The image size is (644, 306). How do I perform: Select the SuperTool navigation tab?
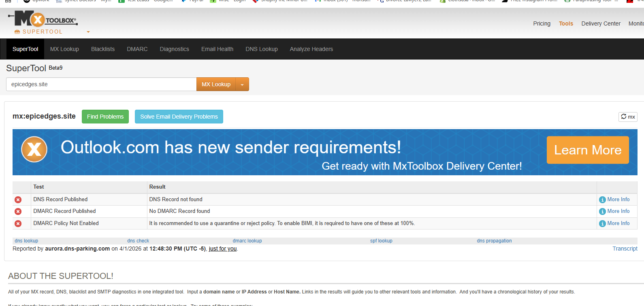coord(25,49)
